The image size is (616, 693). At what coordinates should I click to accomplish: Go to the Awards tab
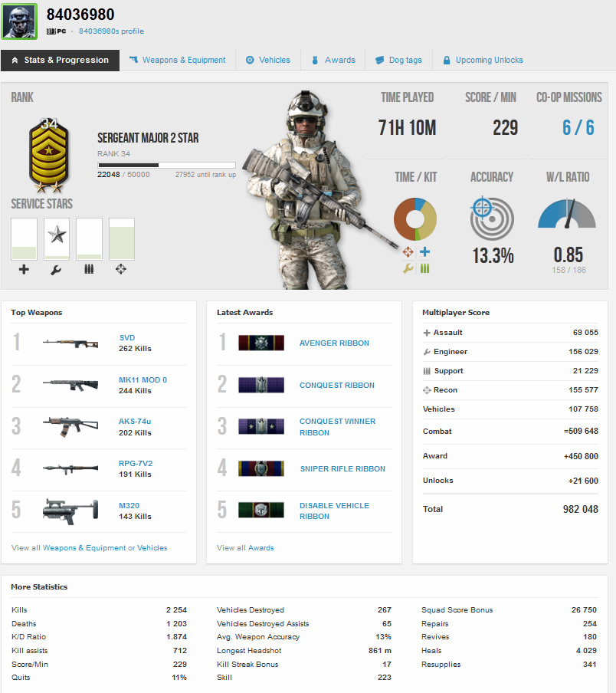(333, 60)
